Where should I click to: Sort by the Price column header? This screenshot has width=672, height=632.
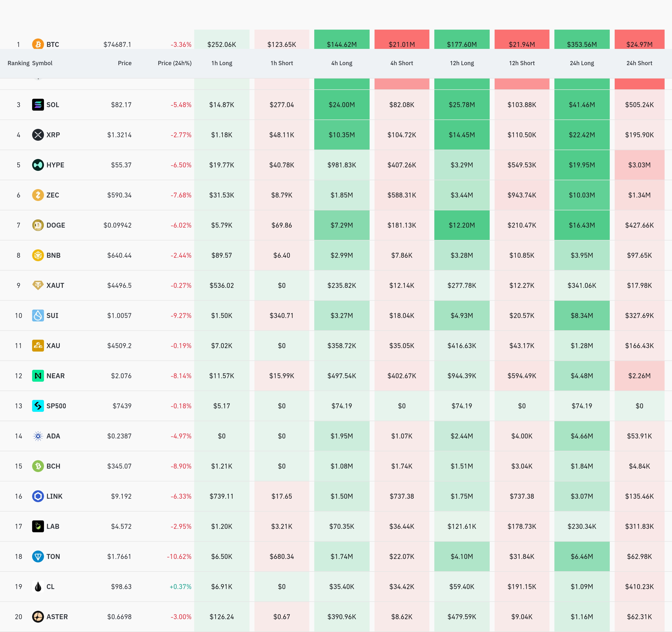(x=125, y=63)
